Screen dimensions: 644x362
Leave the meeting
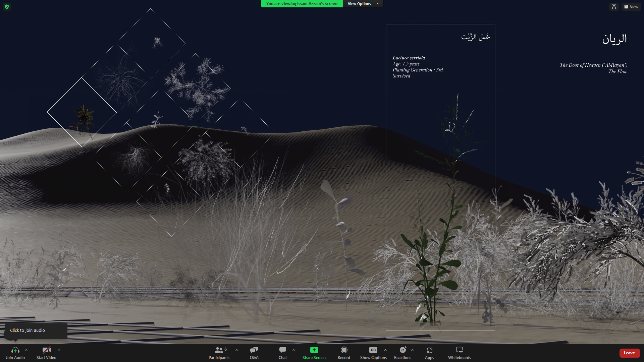point(629,353)
